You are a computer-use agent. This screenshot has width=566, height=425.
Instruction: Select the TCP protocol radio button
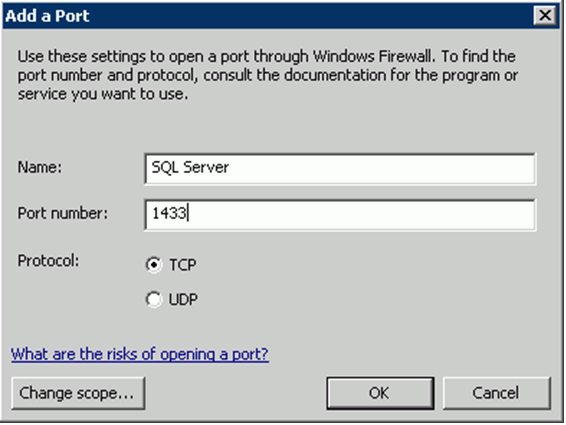point(154,265)
